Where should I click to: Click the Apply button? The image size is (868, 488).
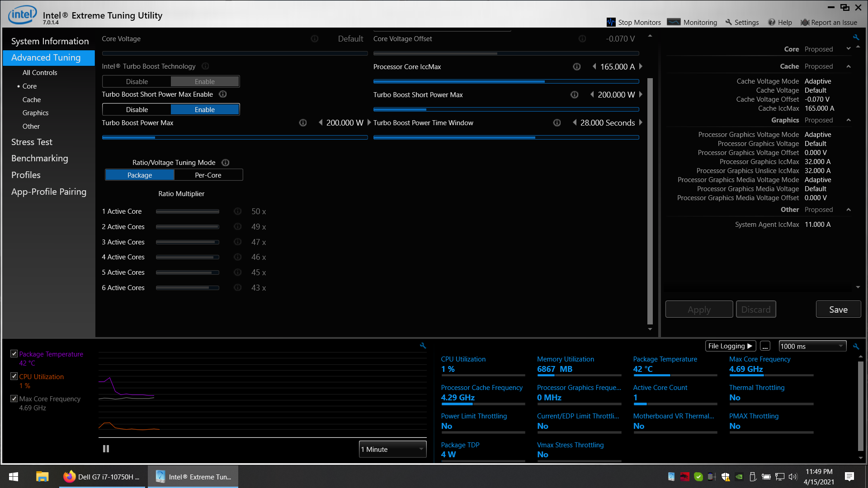pyautogui.click(x=699, y=310)
